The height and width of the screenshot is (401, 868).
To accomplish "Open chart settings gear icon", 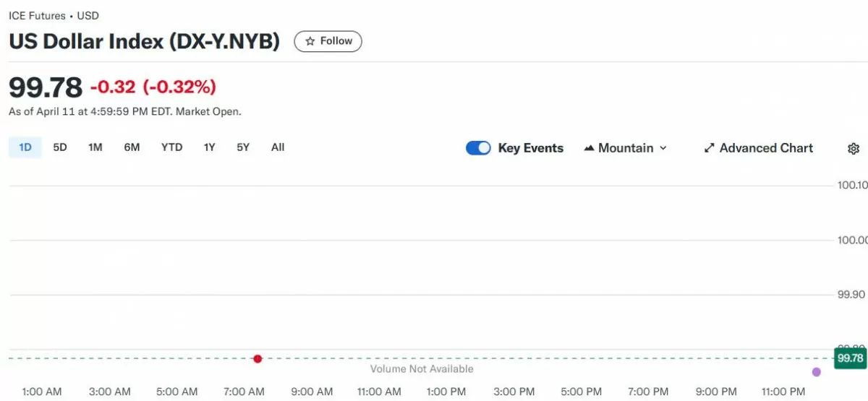I will [853, 148].
